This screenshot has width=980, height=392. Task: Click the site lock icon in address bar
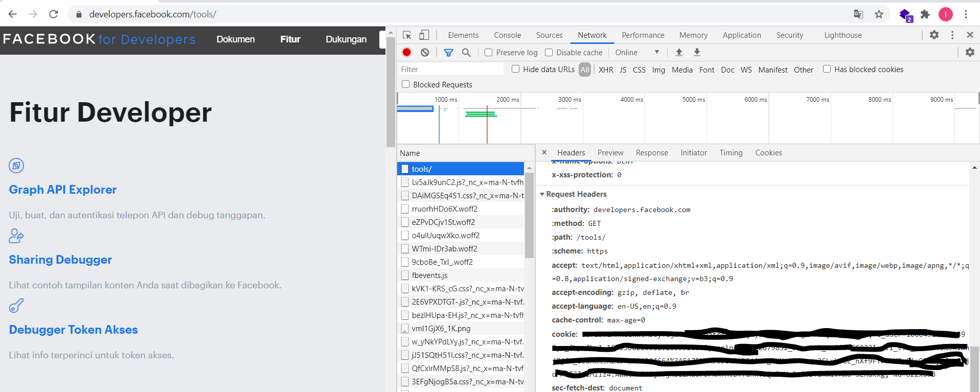79,14
